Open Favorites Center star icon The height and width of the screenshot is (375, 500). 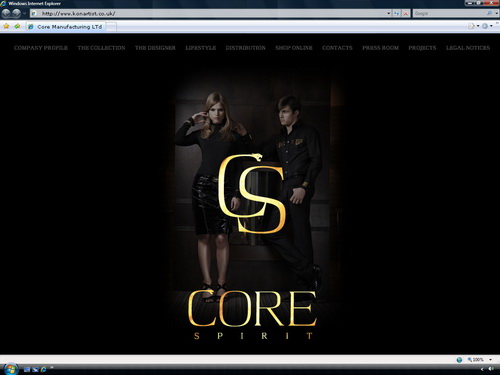point(6,26)
